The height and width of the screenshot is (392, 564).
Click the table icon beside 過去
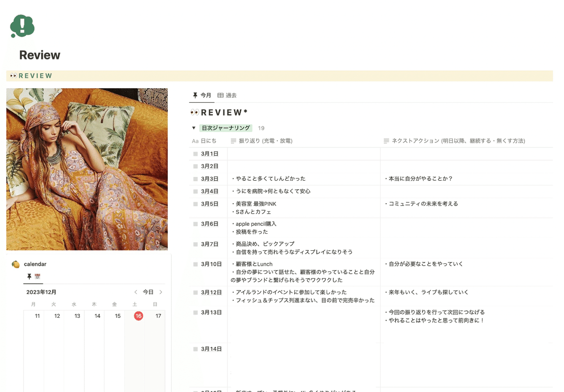(220, 95)
